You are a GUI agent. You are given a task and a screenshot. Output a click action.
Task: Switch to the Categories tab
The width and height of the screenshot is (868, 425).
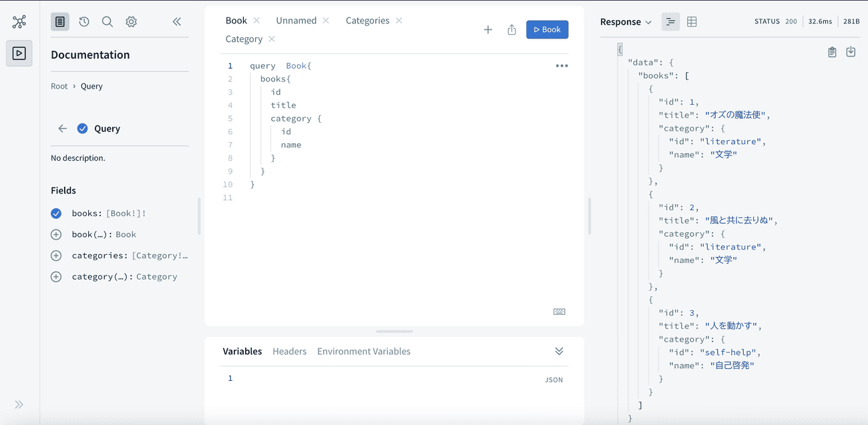pyautogui.click(x=367, y=21)
